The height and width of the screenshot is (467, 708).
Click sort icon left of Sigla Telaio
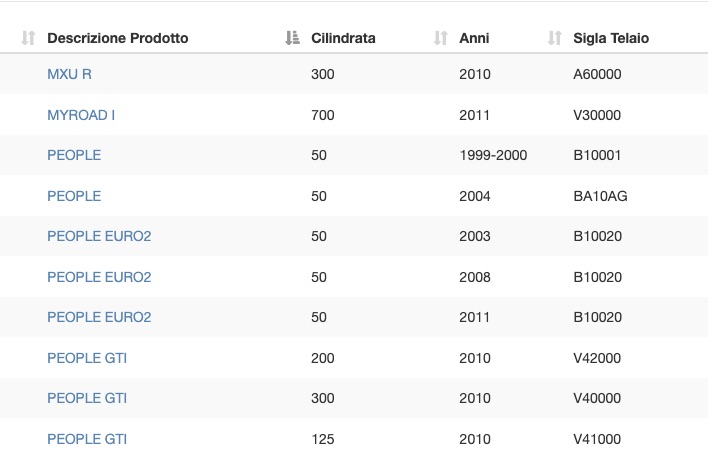click(x=554, y=38)
